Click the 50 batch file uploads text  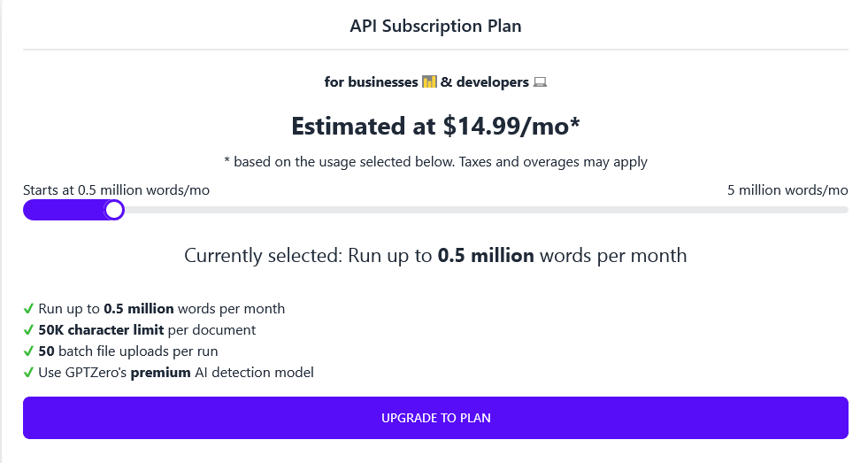point(128,351)
